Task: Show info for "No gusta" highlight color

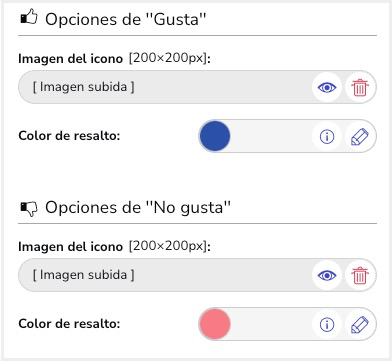Action: coord(327,324)
